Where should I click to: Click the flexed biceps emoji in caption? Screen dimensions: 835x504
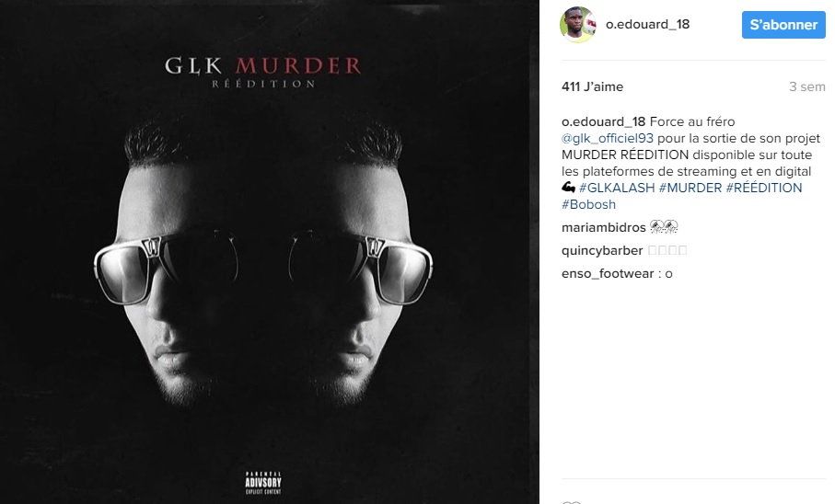coord(568,188)
